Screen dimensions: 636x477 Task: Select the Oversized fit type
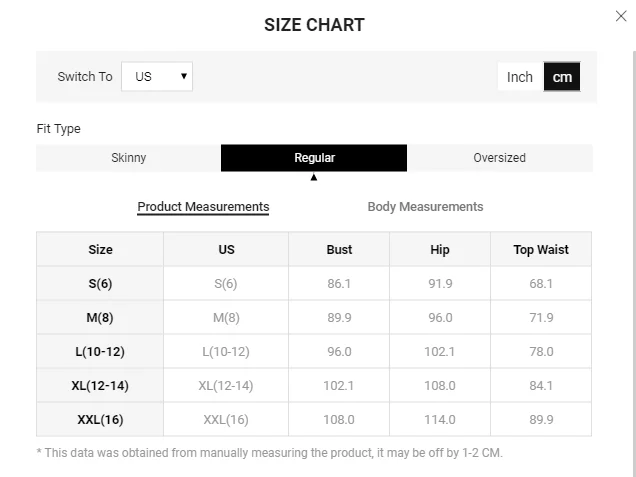499,158
